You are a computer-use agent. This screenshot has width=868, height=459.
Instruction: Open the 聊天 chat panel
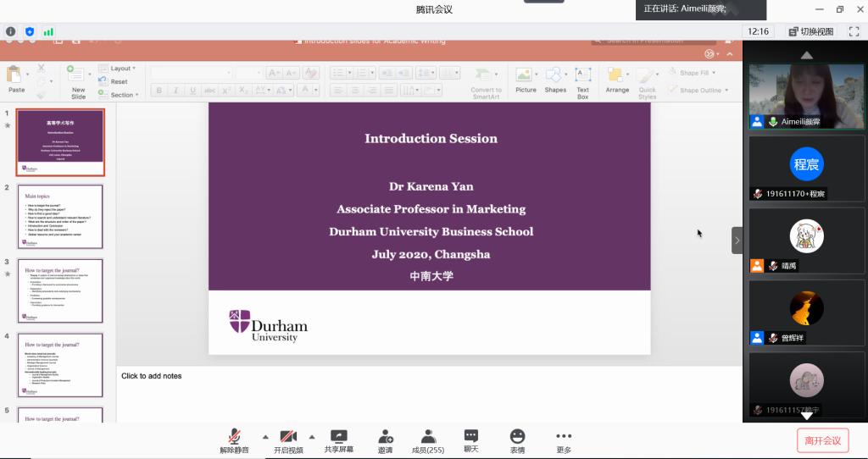(x=471, y=440)
